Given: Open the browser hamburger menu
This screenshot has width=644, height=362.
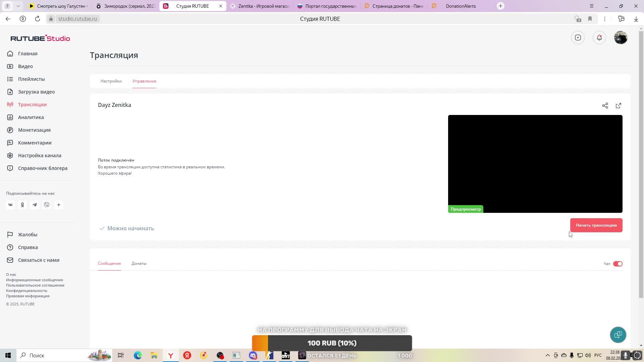Looking at the screenshot, I should pos(592,6).
